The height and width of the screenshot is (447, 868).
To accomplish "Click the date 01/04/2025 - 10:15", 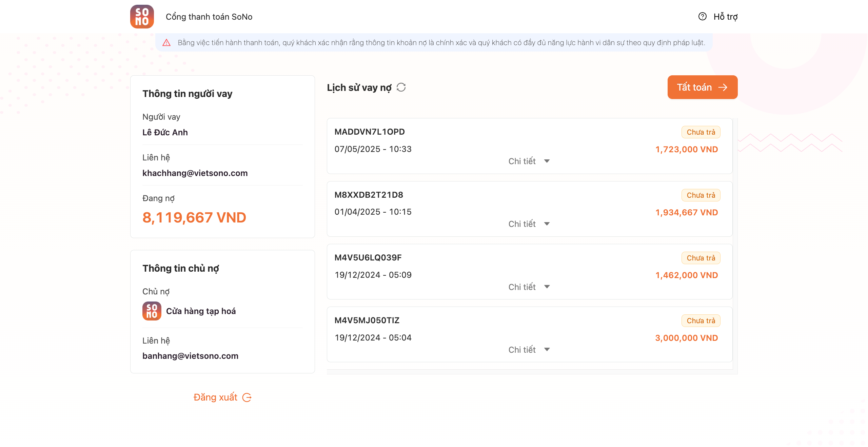I will (373, 212).
